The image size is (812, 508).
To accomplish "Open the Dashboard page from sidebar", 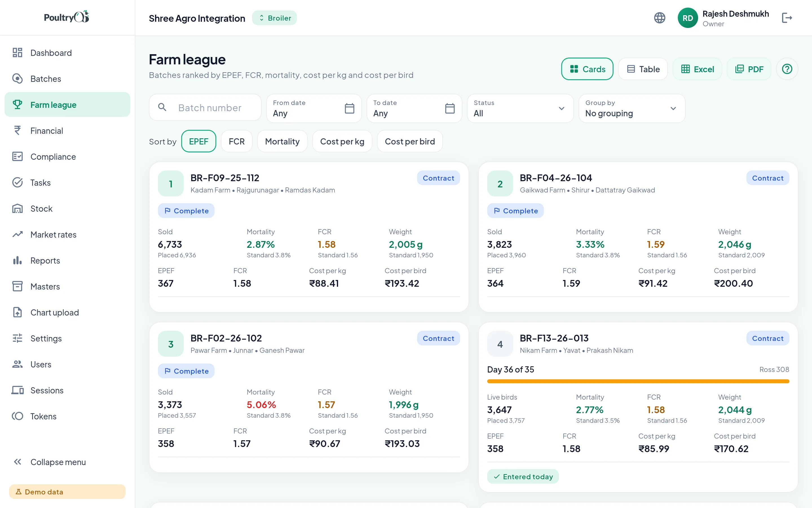I will pyautogui.click(x=67, y=53).
